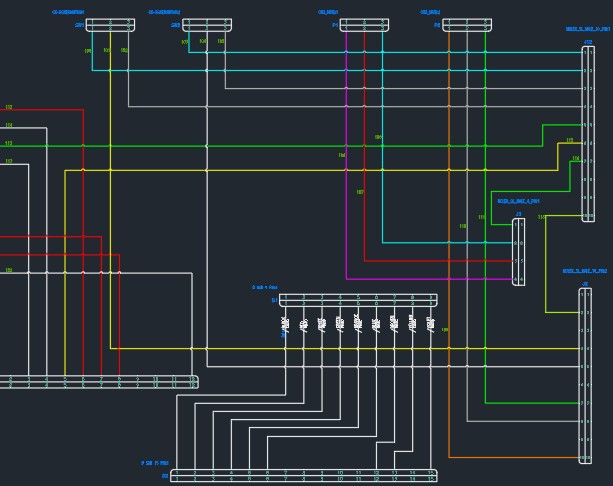Select the ten-pin vertical connector at lower right
Viewport: 613px width, 486px height.
[x=585, y=376]
